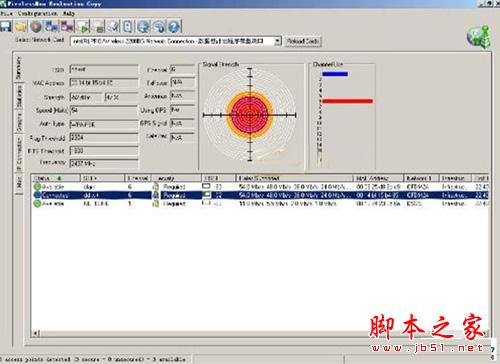This screenshot has height=364, width=500.
Task: Sort list by Status column header
Action: 55,178
